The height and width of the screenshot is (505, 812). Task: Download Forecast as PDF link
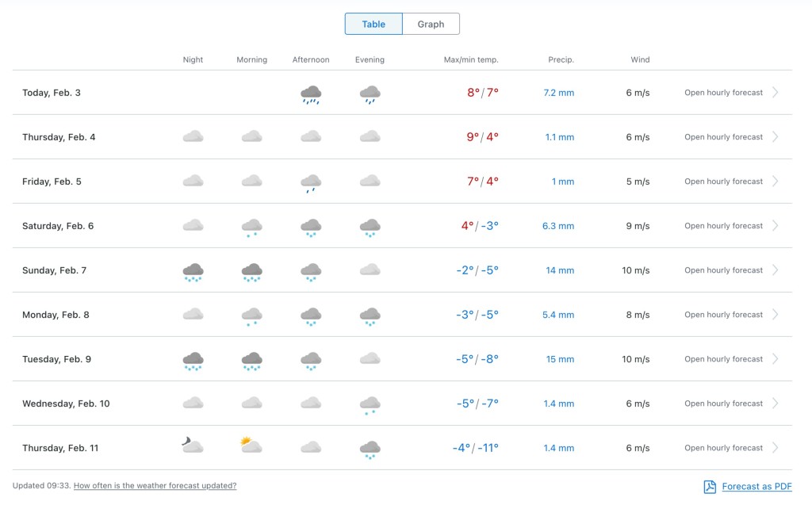click(756, 486)
